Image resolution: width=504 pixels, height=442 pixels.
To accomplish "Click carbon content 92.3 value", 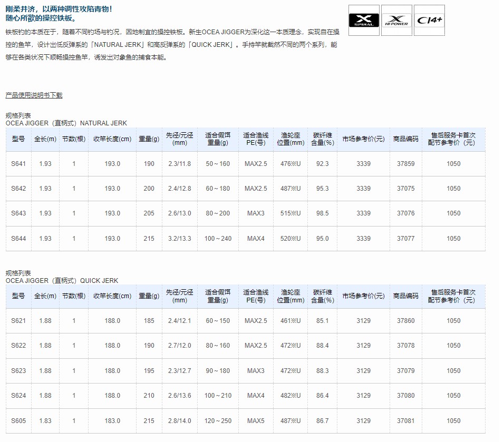I will click(323, 164).
